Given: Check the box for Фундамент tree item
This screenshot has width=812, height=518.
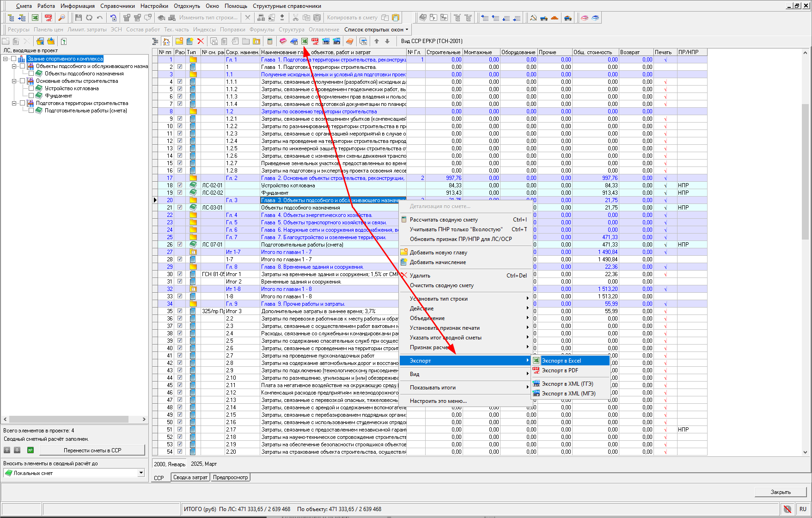Looking at the screenshot, I should tap(31, 96).
